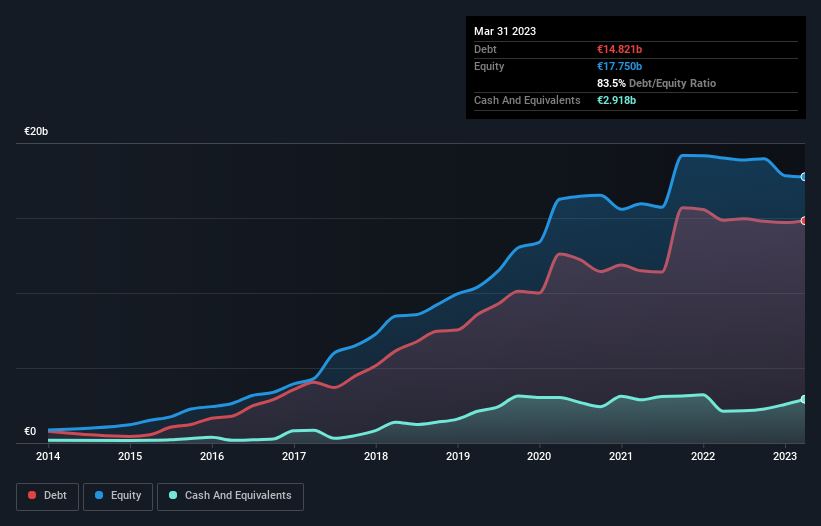Toggle the Equity series legend button
Image resolution: width=821 pixels, height=526 pixels.
118,496
